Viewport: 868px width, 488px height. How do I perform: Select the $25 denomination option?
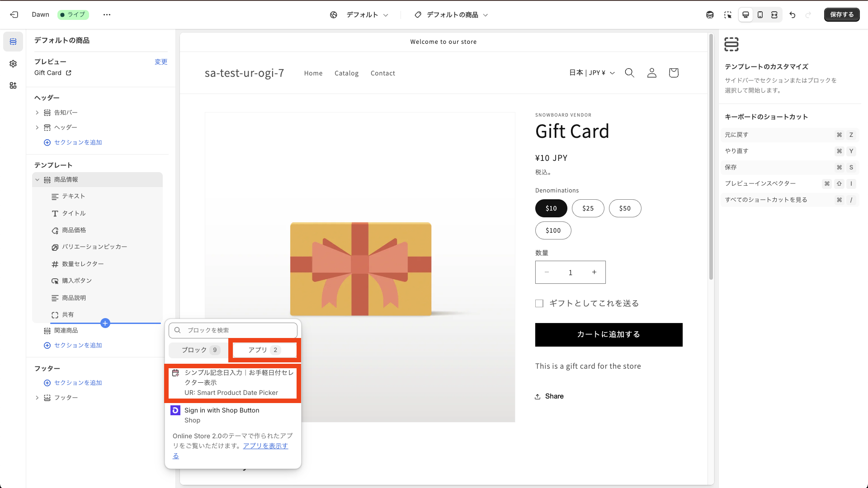tap(588, 208)
